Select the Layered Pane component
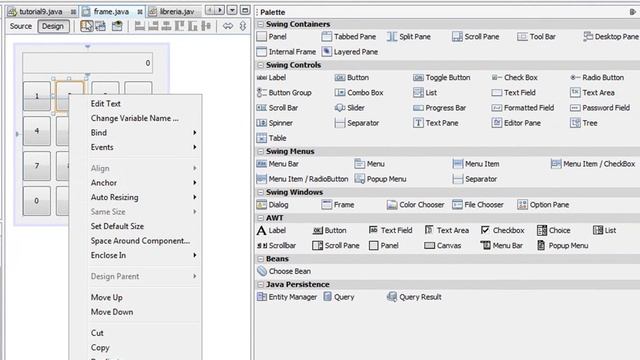 [x=350, y=52]
